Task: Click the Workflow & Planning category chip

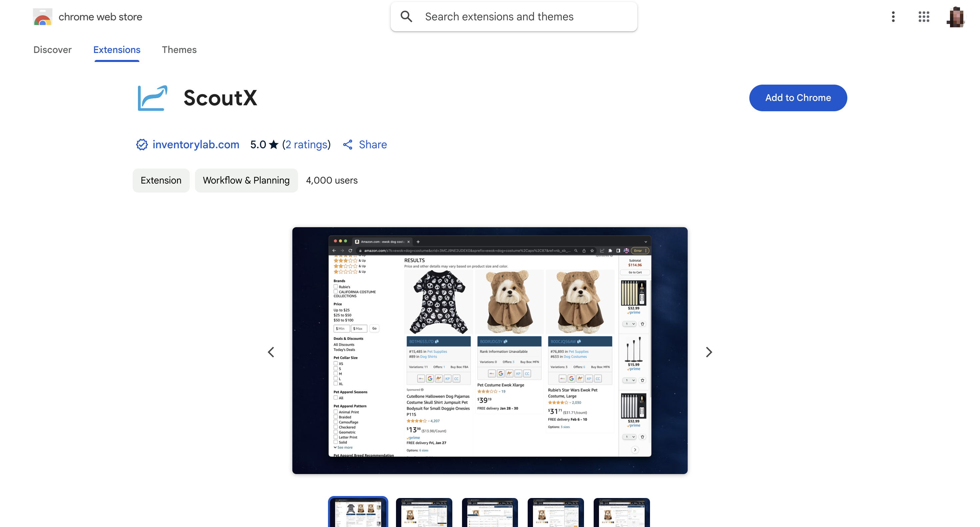Action: click(x=246, y=180)
